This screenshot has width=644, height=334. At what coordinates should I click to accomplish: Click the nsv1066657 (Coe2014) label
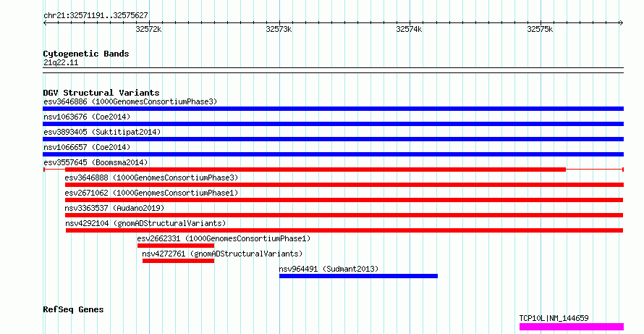[87, 147]
